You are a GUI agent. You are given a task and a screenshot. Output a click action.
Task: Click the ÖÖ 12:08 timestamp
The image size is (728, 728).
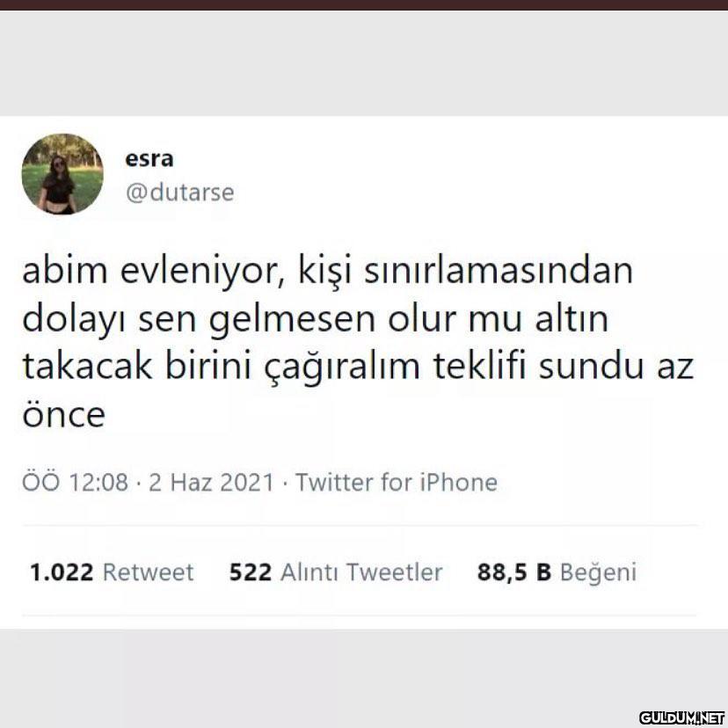pyautogui.click(x=75, y=482)
